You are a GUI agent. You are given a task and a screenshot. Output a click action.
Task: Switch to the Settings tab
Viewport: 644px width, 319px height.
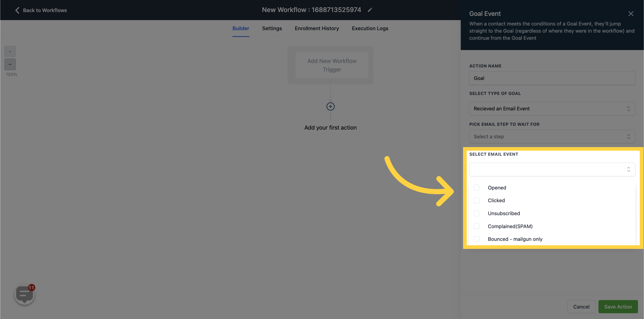click(x=271, y=28)
